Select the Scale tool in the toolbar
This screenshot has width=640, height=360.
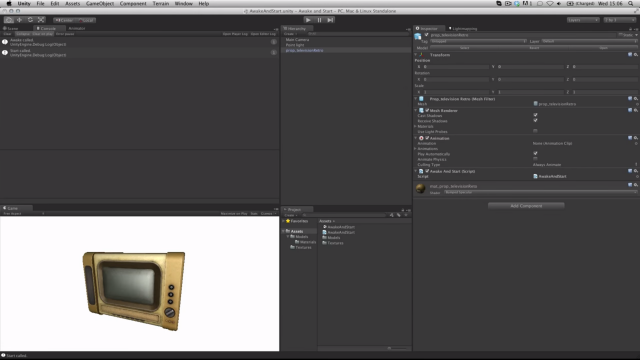coord(41,20)
